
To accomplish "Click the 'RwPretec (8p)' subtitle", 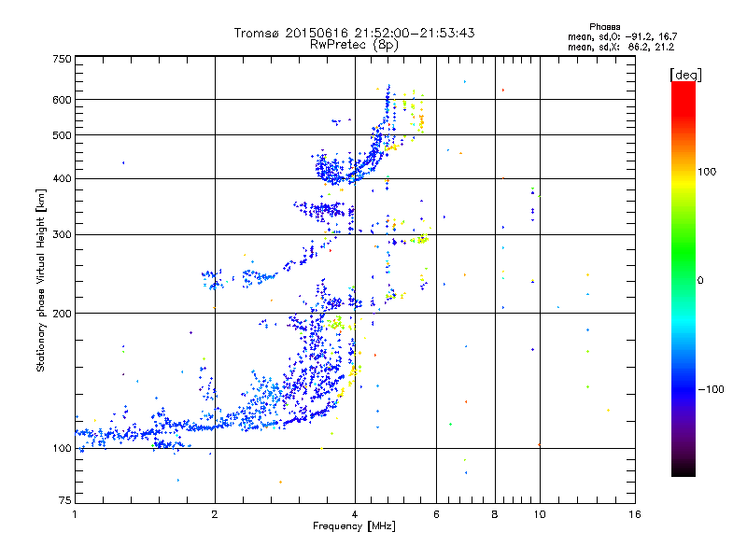I will click(354, 45).
